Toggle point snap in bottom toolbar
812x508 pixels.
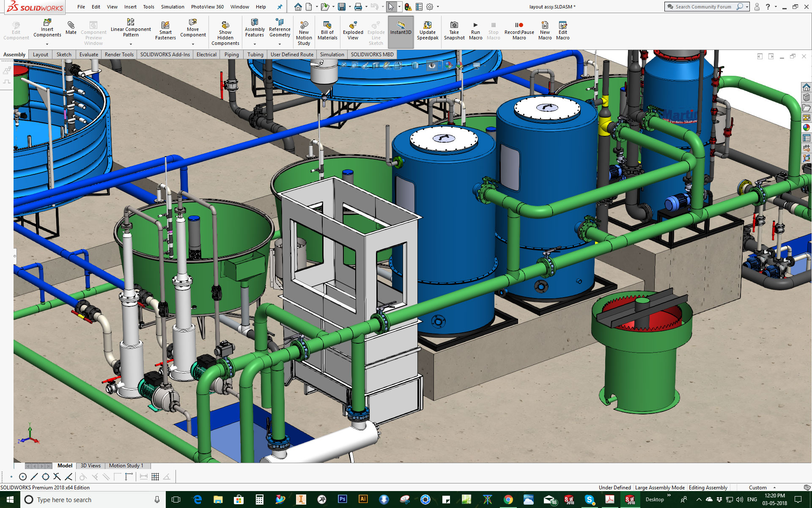tap(11, 477)
